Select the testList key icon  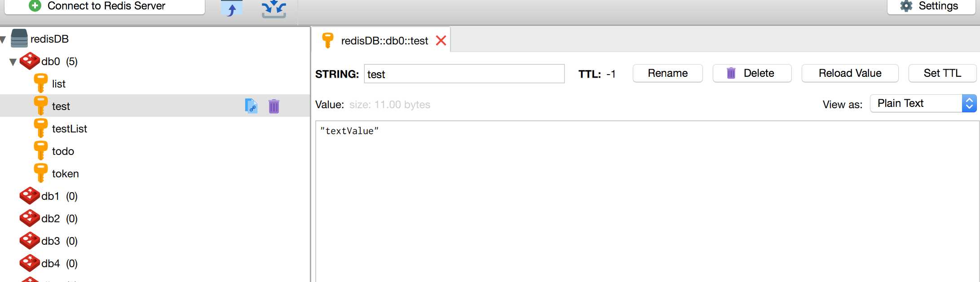coord(40,128)
